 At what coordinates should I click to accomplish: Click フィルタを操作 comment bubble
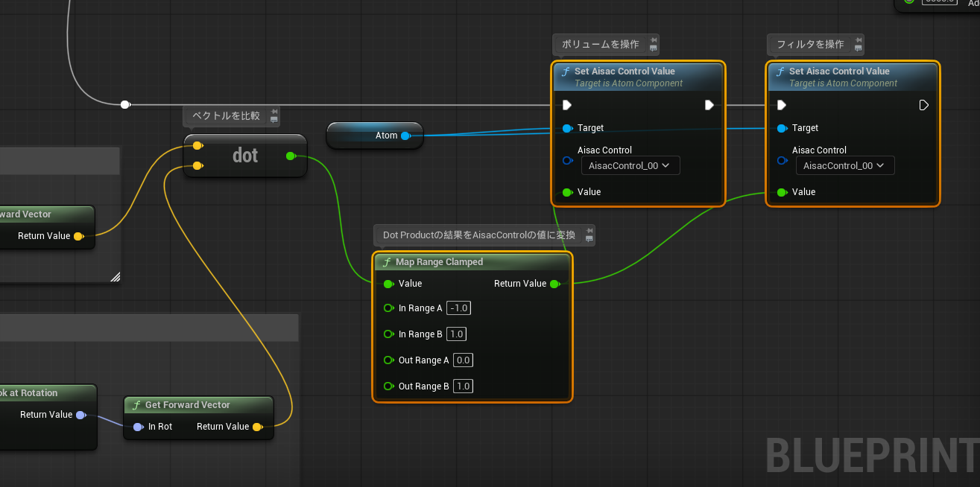[816, 45]
